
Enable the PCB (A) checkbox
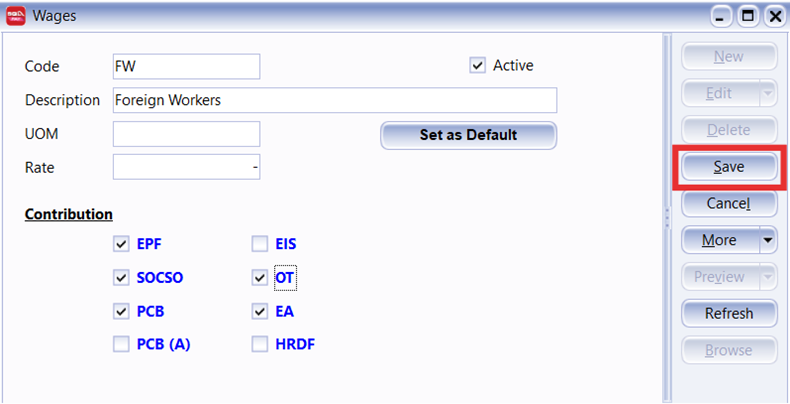tap(122, 345)
